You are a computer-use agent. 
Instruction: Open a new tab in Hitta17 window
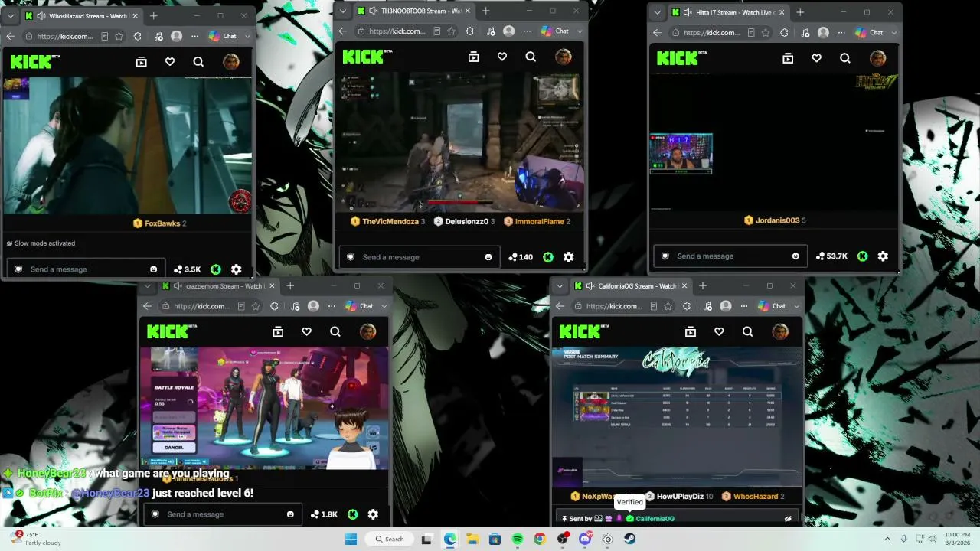coord(800,12)
